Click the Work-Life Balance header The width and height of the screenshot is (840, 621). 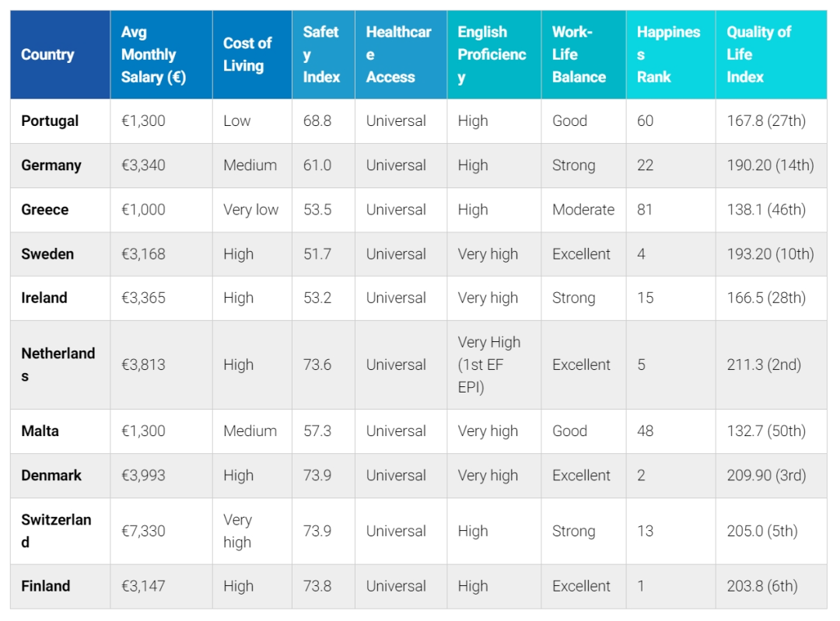tap(584, 54)
